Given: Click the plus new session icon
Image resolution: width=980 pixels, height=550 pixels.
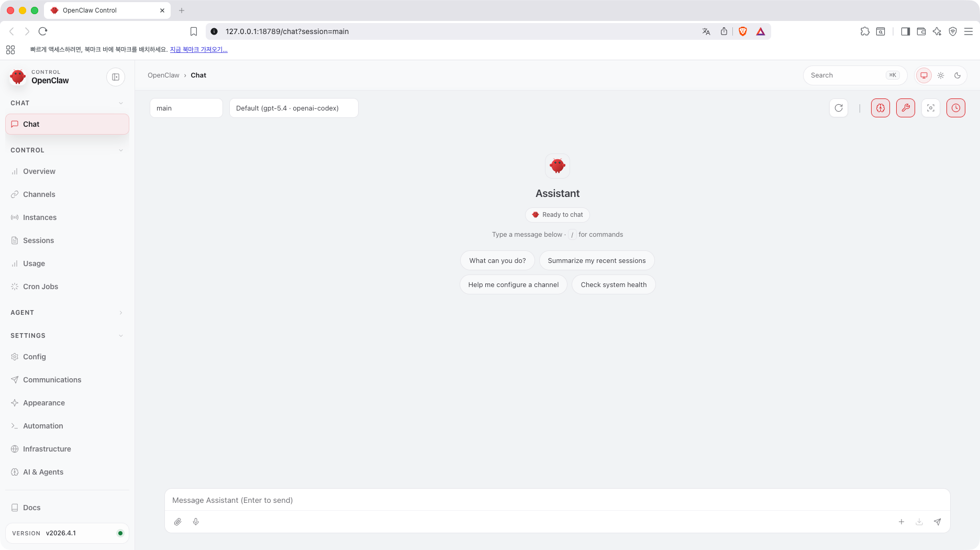Looking at the screenshot, I should coord(901,522).
